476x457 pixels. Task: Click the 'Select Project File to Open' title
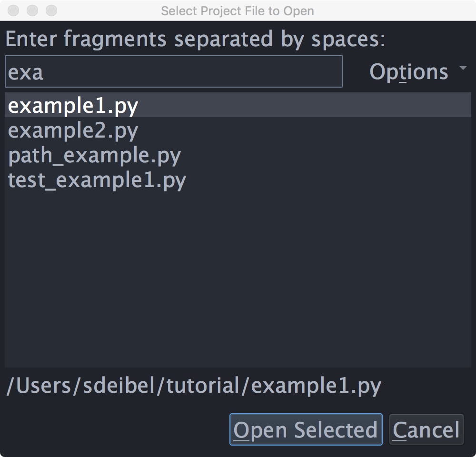pyautogui.click(x=237, y=10)
